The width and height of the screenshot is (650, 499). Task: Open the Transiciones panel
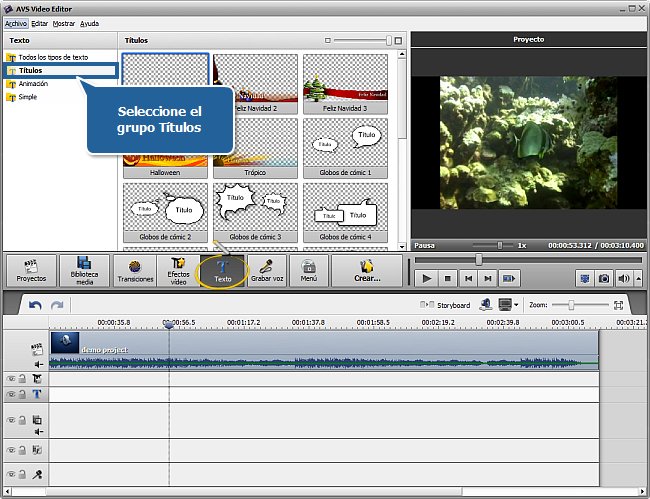[134, 270]
